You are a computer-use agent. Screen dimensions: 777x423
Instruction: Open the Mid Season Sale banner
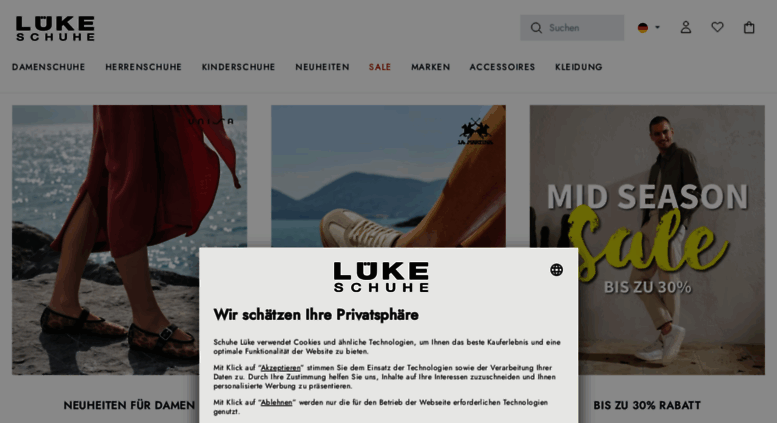click(647, 240)
